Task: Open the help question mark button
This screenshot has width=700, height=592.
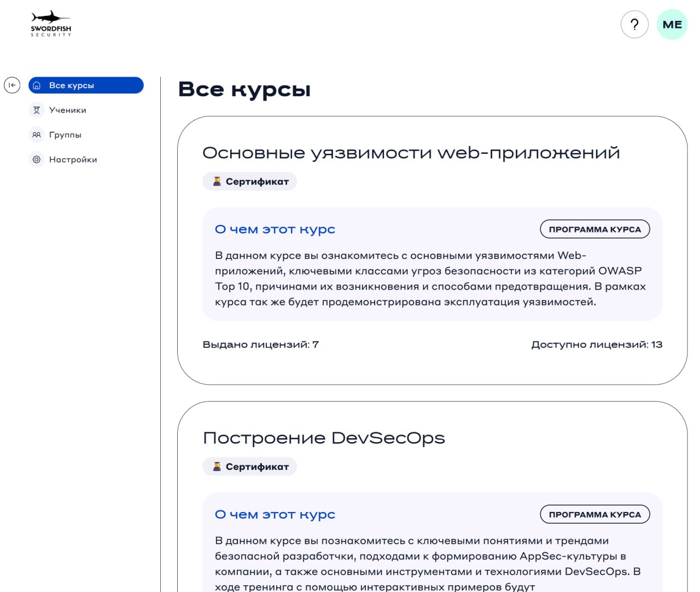Action: pos(634,25)
